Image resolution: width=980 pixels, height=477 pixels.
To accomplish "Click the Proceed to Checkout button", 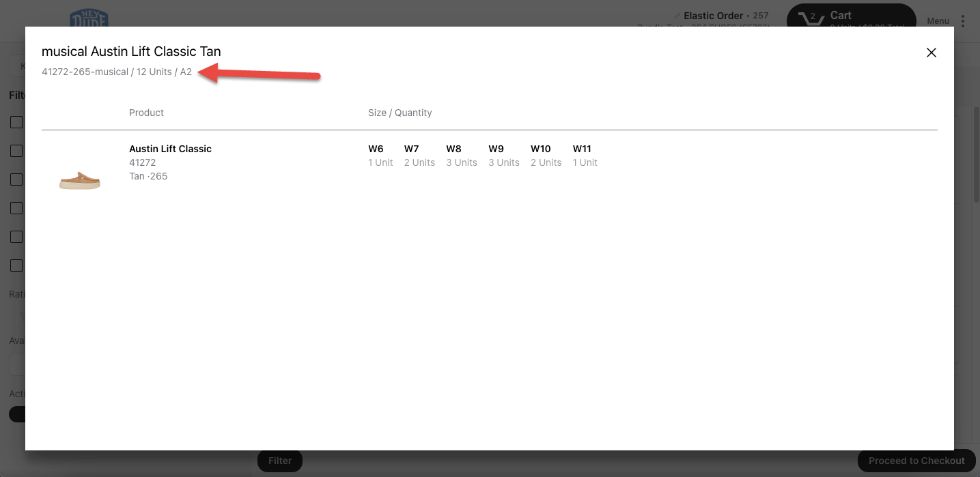I will (x=916, y=461).
